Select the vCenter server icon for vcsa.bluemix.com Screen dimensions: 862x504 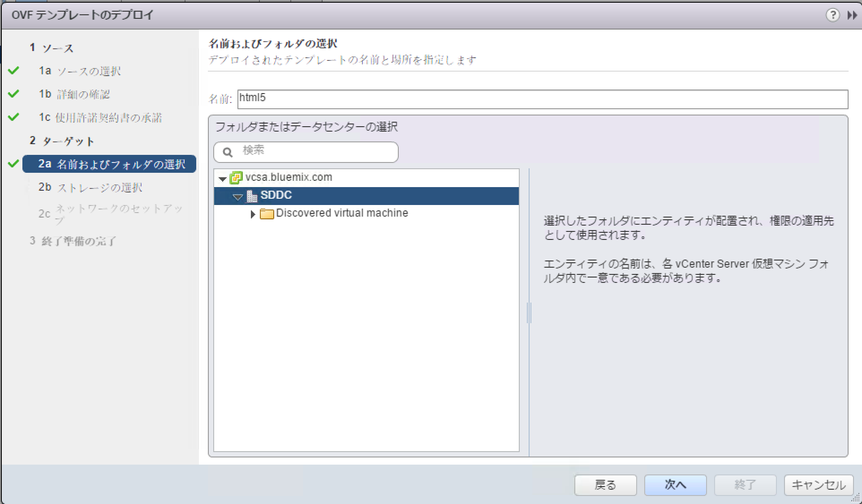(235, 177)
